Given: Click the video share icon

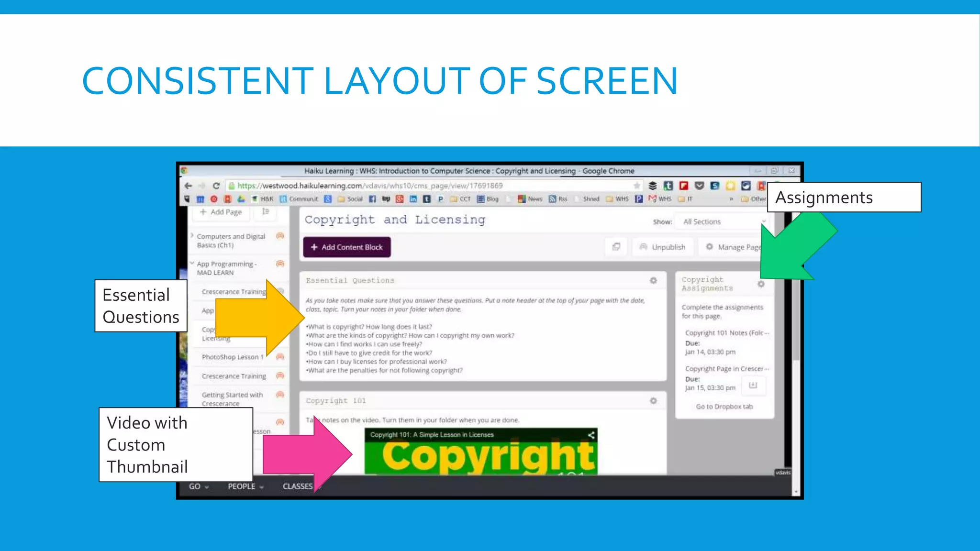Looking at the screenshot, I should [591, 435].
